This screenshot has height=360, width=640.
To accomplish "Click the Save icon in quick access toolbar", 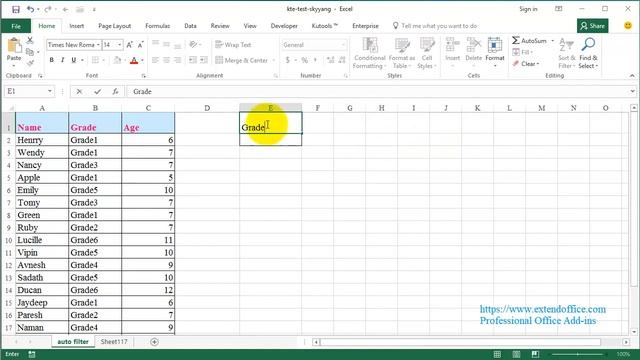I will [16, 9].
